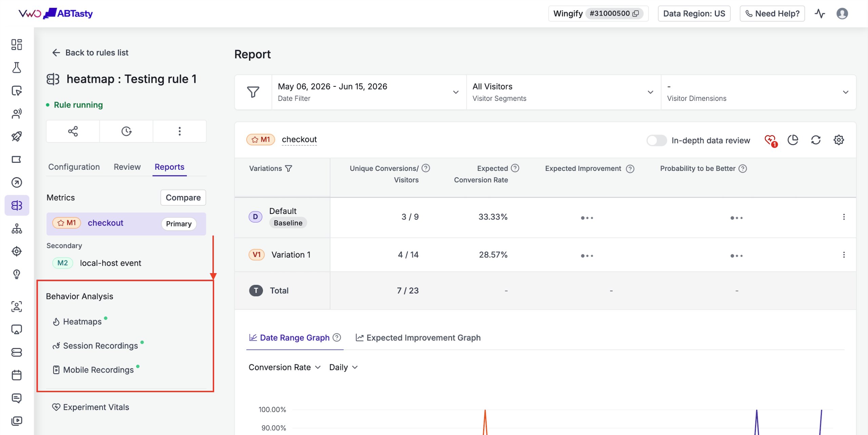Expand the Visitor Segments dropdown
This screenshot has height=435, width=868.
(x=564, y=92)
